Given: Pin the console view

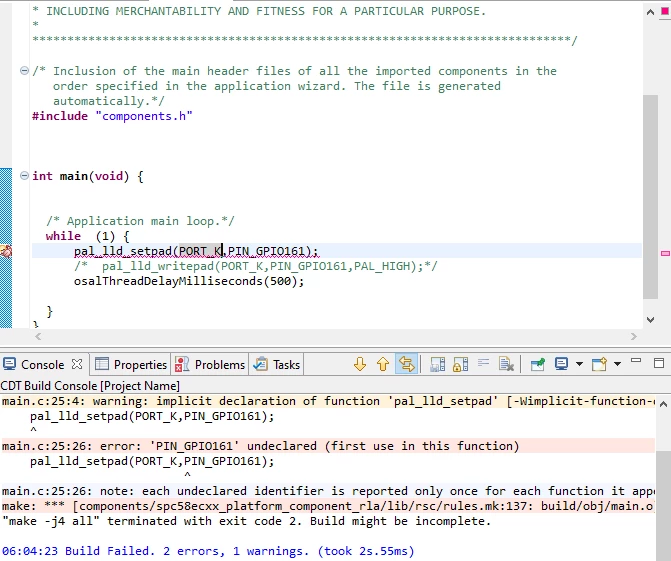Looking at the screenshot, I should pyautogui.click(x=537, y=365).
